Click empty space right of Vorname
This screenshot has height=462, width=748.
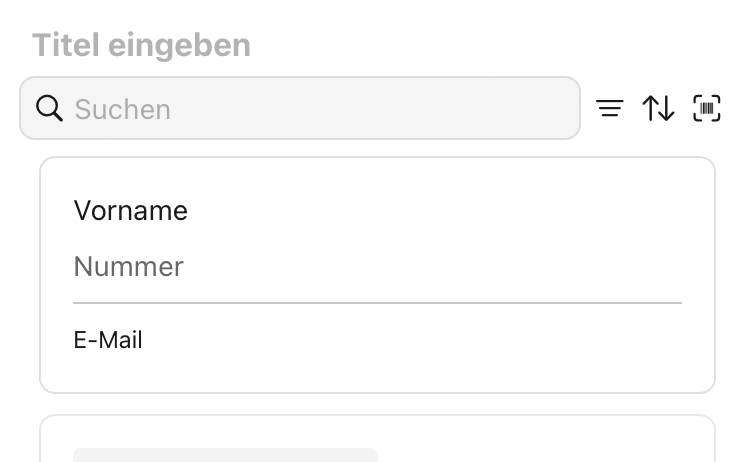450,211
